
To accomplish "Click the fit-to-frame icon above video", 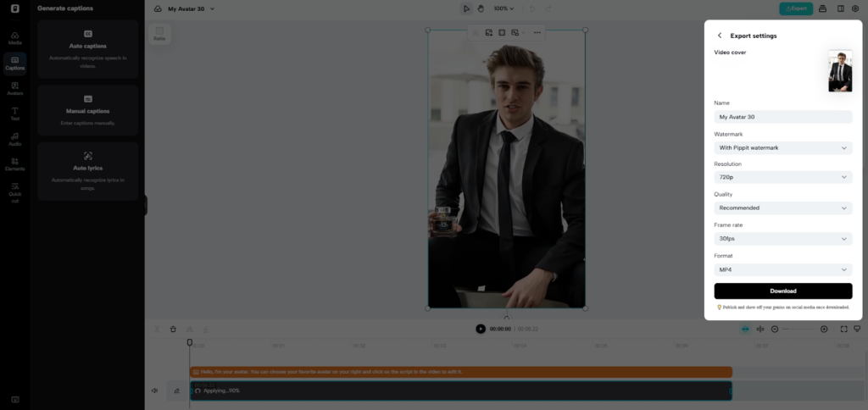I will tap(502, 33).
